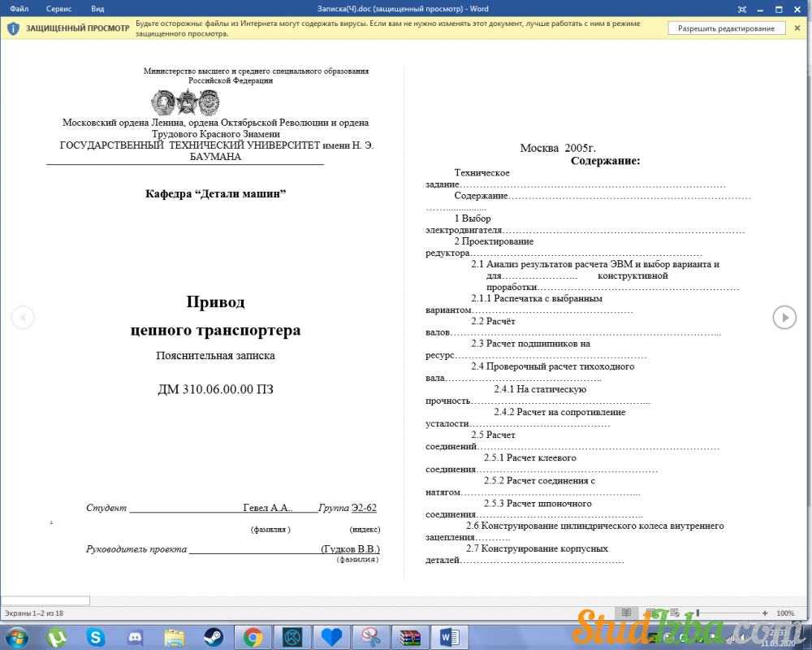Open the Файл menu
The width and height of the screenshot is (812, 650).
[x=19, y=9]
